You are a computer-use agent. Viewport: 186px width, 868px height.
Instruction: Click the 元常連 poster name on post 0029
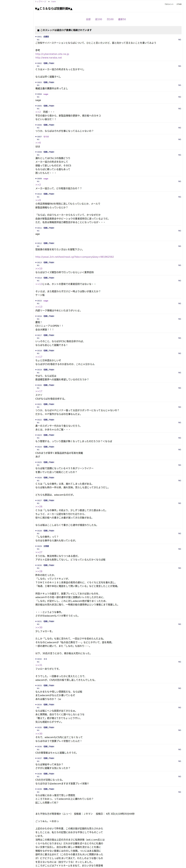[x=46, y=547]
